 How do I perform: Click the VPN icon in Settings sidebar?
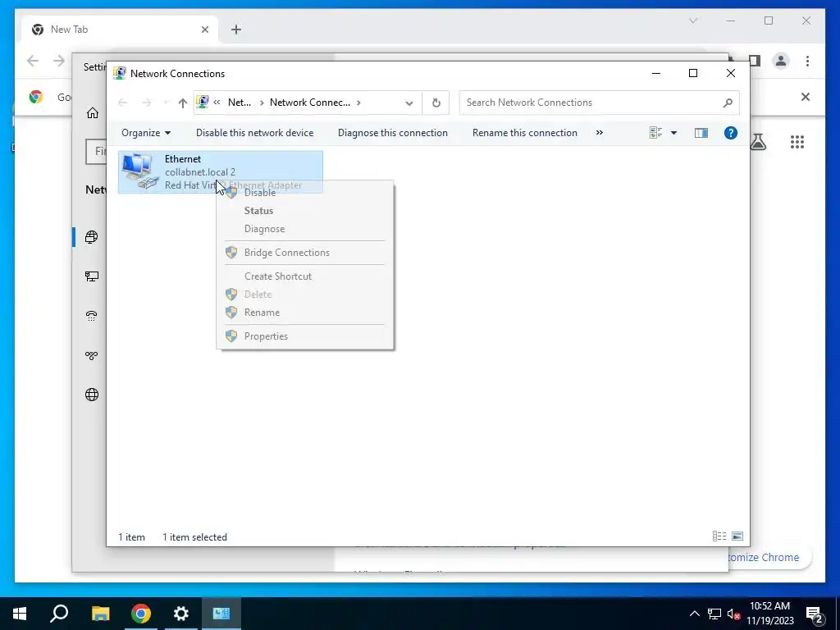click(92, 355)
